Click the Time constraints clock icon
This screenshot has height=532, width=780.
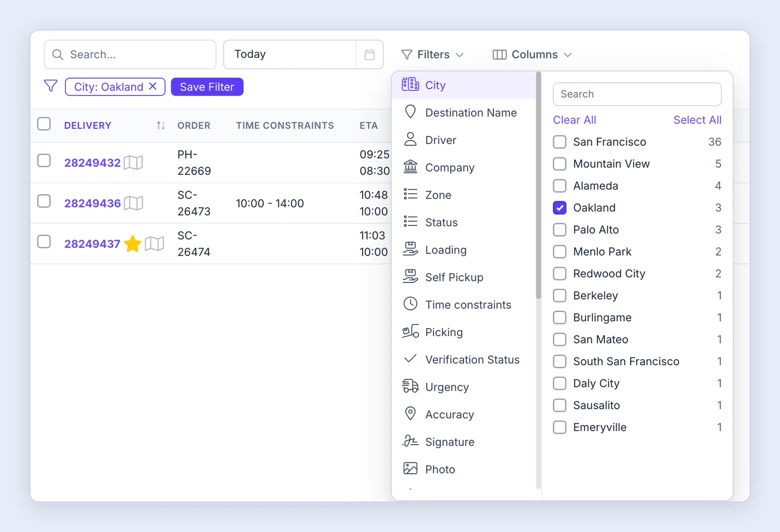(410, 304)
